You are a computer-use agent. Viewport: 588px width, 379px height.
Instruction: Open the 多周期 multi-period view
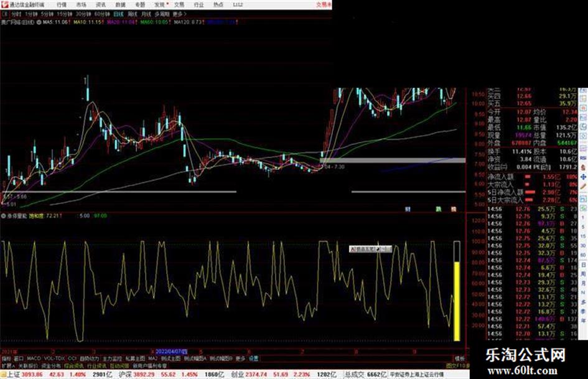162,14
